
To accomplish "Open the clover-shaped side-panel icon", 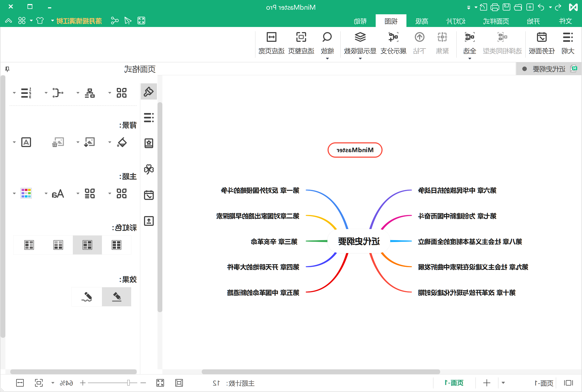I will [x=149, y=169].
